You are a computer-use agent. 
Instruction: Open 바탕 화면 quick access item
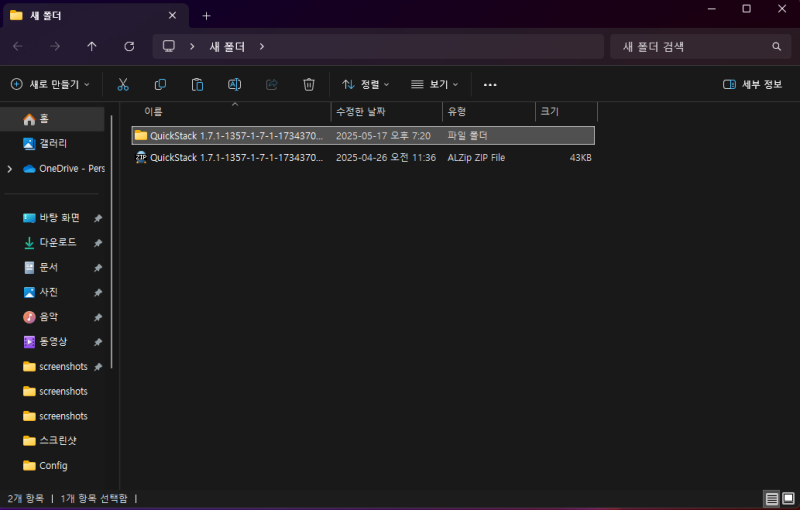tap(52, 218)
